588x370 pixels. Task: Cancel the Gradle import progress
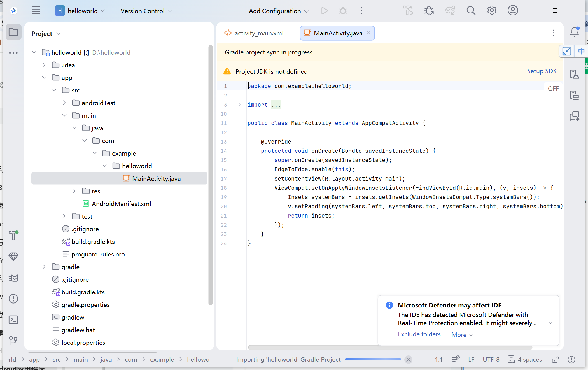(409, 360)
